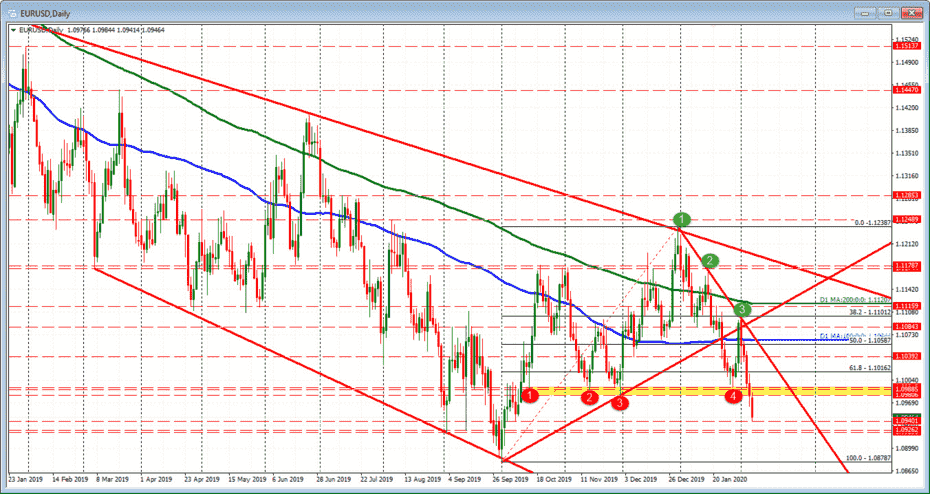Click the 1.15137 red price label

tap(908, 46)
